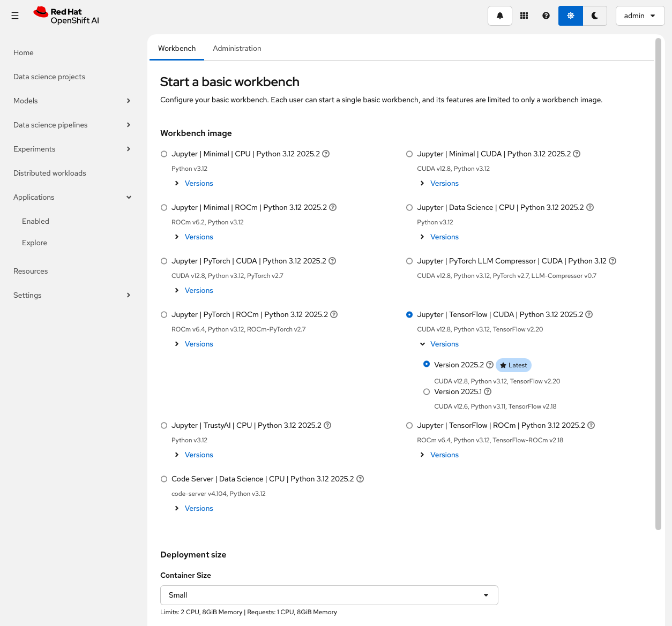Expand Versions under Jupyter PyTorch CUDA
Image resolution: width=672 pixels, height=626 pixels.
click(193, 290)
